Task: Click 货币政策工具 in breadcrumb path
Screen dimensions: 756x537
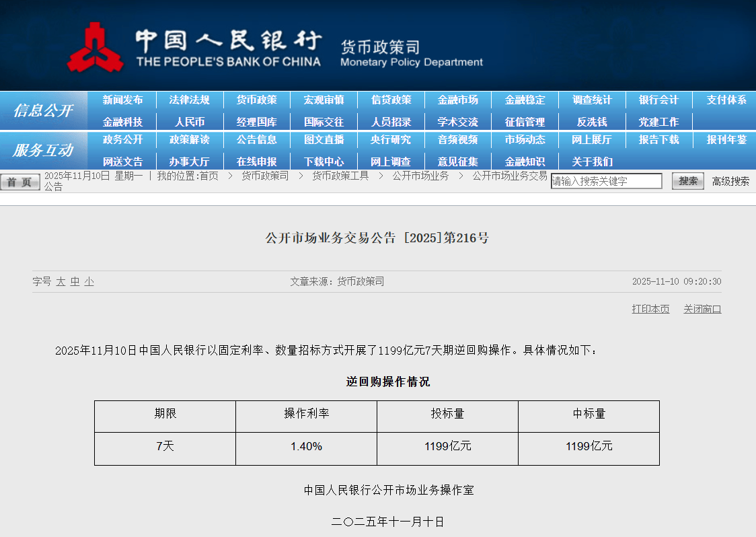Action: 340,176
